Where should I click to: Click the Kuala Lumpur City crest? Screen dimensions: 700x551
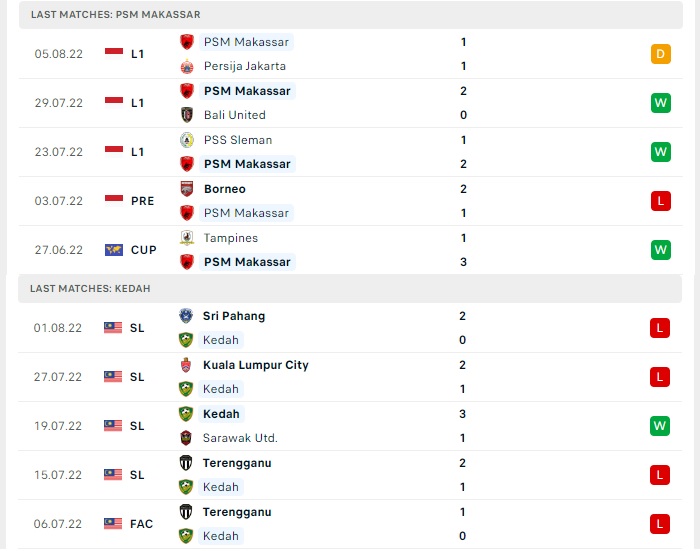(x=186, y=365)
